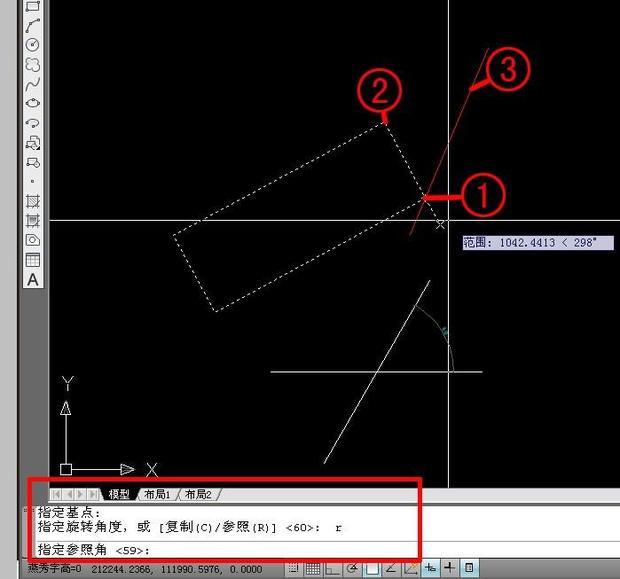Click command history line 指定旋转角度
This screenshot has width=620, height=579.
pyautogui.click(x=190, y=527)
